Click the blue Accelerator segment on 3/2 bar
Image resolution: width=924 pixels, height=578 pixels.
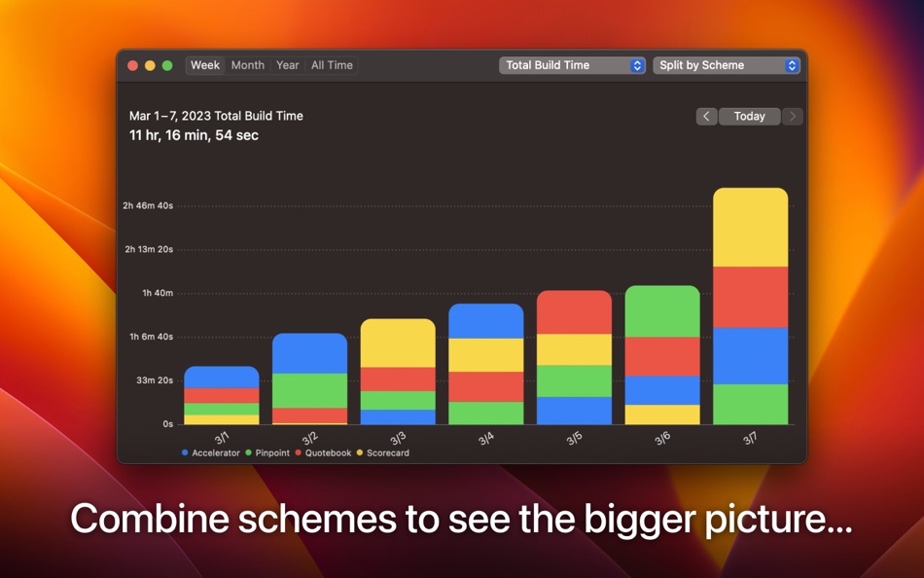click(310, 353)
